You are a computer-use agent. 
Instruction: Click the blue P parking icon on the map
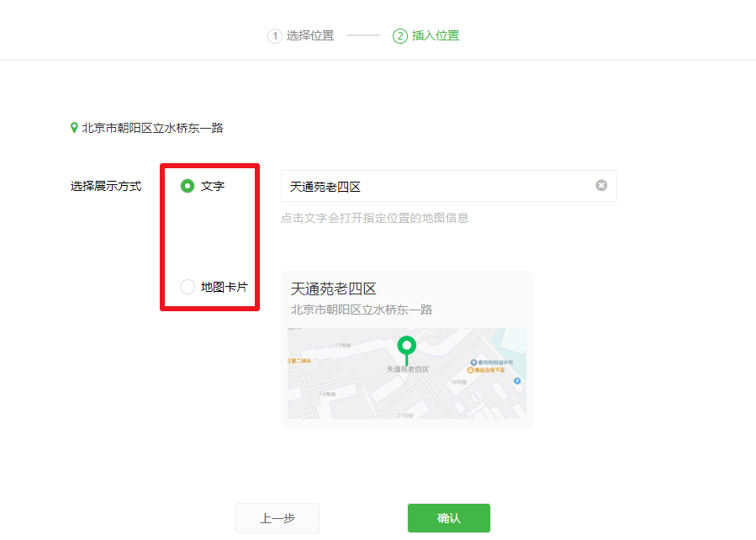pos(516,380)
